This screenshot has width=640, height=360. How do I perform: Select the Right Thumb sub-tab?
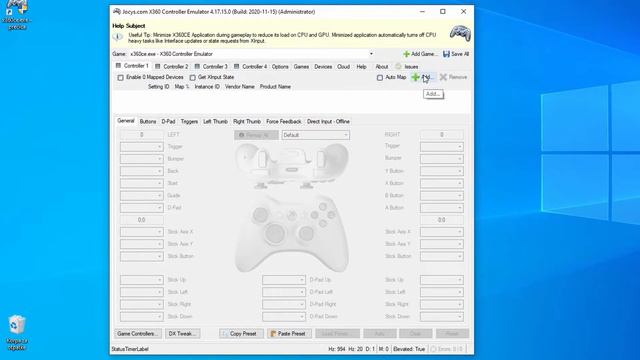(247, 122)
